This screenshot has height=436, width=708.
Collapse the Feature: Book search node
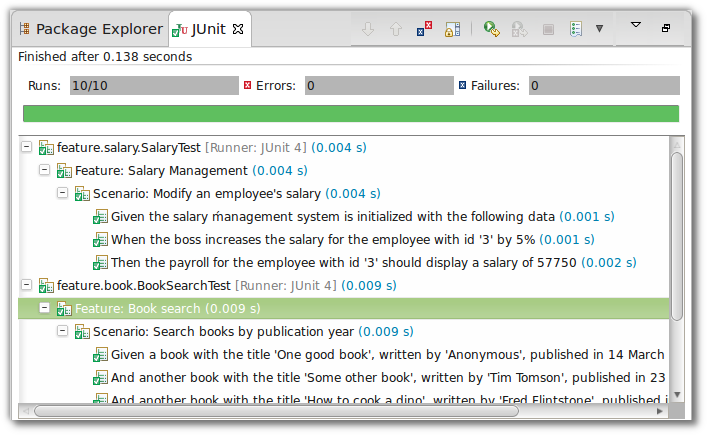(45, 308)
